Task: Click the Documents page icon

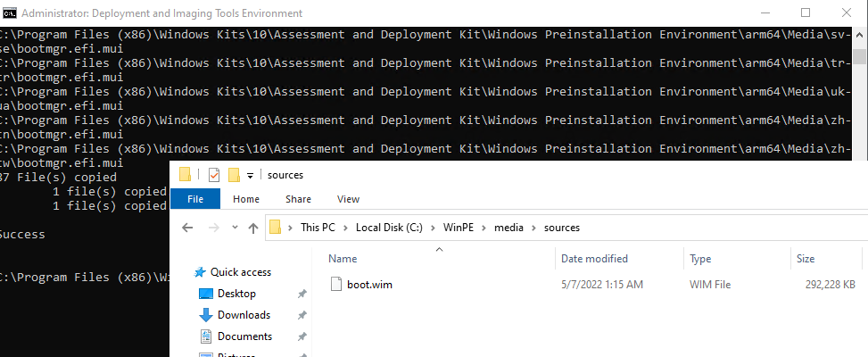Action: pyautogui.click(x=205, y=336)
